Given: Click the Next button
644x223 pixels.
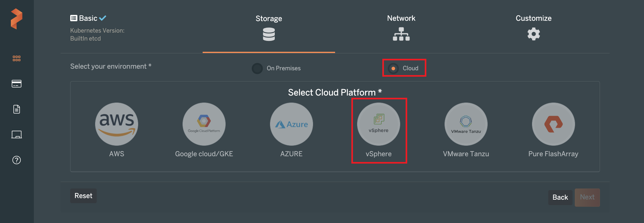Looking at the screenshot, I should [587, 197].
